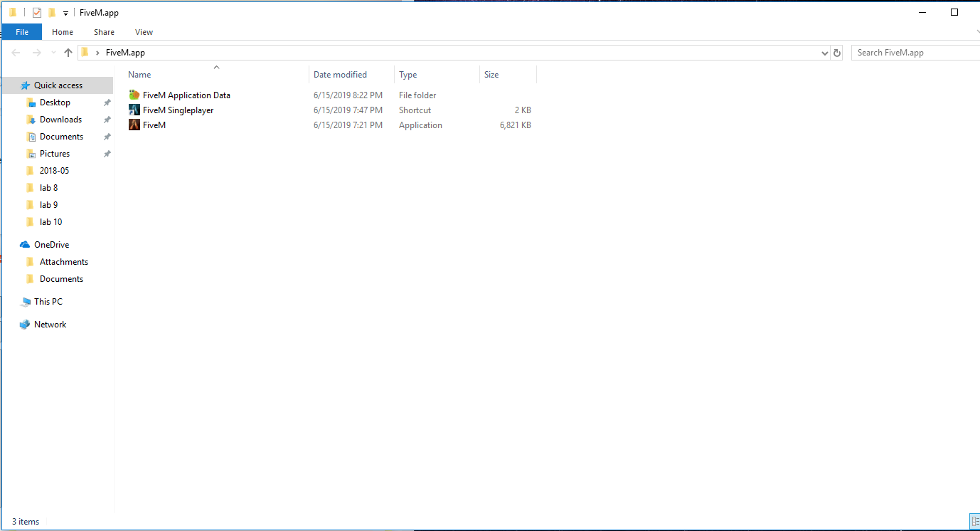Select the FiveM application icon

[x=134, y=125]
